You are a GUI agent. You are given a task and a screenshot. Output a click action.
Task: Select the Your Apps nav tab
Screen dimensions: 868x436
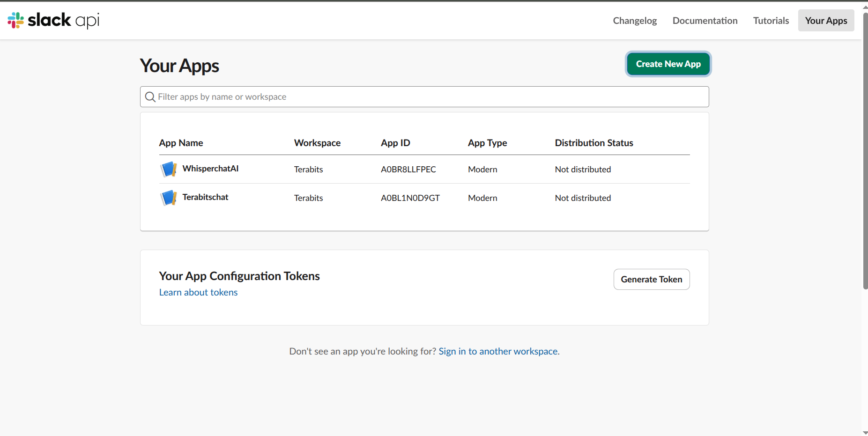[826, 21]
